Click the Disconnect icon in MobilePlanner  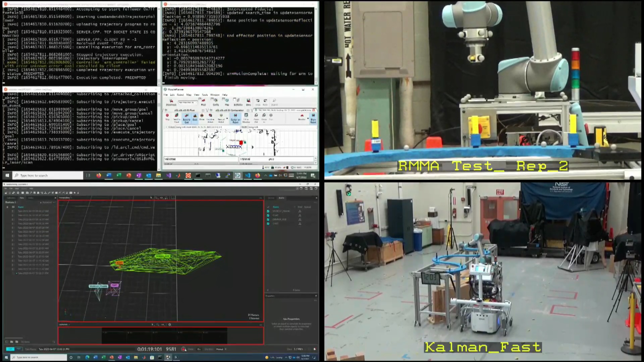click(x=171, y=102)
